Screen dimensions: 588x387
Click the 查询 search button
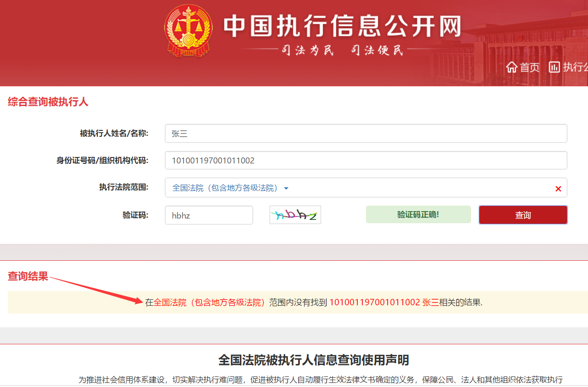(523, 215)
